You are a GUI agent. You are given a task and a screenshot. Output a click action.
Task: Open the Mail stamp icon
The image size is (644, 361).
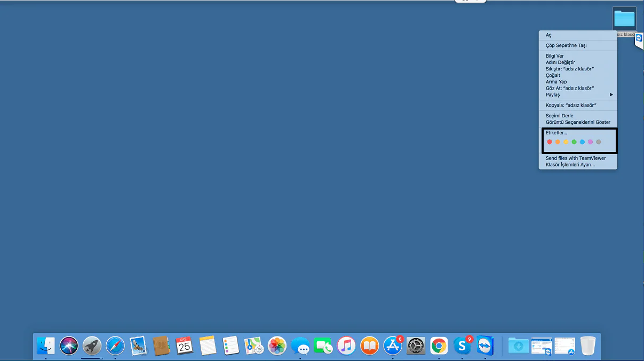tap(138, 346)
